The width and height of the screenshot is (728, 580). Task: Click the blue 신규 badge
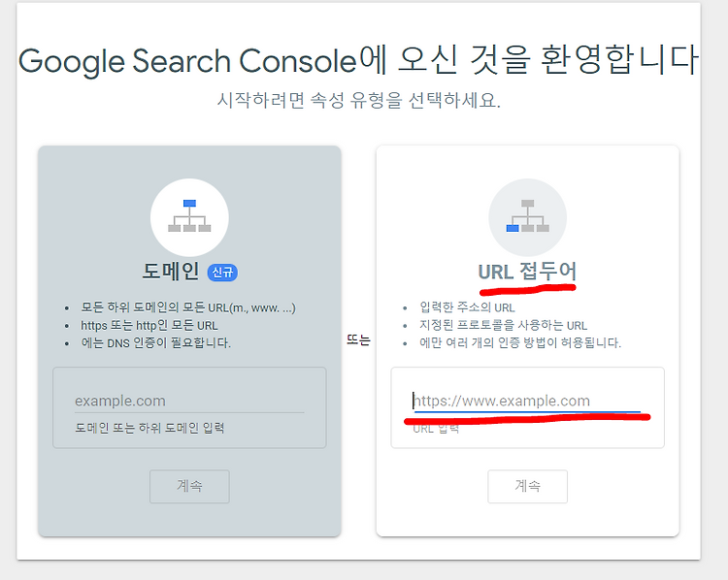(222, 273)
